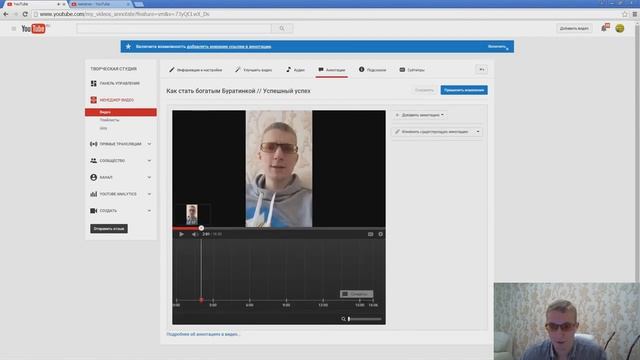Open the hamburger guide menu icon
This screenshot has width=640, height=360.
[x=13, y=29]
